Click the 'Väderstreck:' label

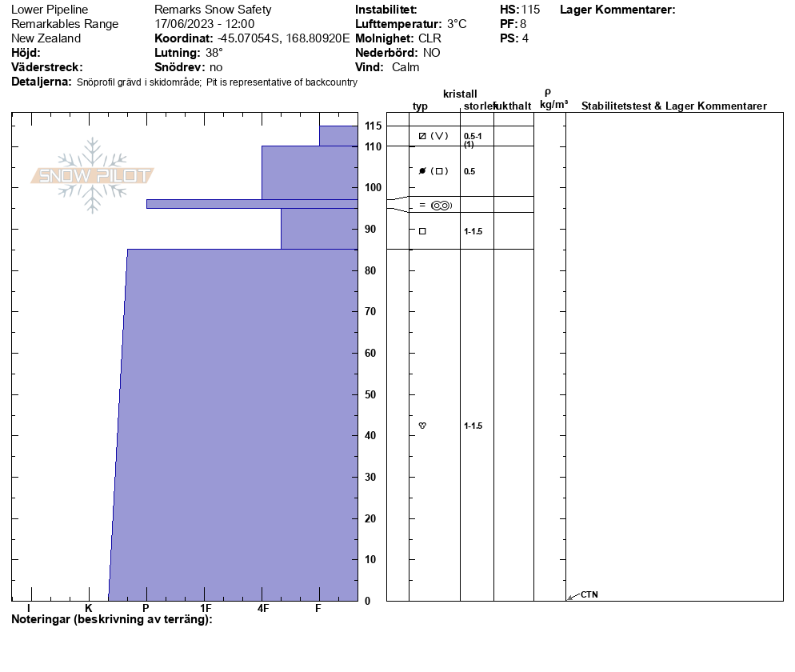click(x=47, y=67)
